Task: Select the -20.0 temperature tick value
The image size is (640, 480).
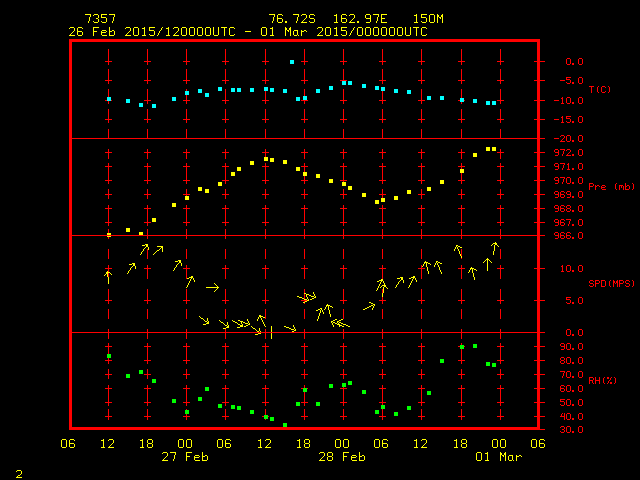Action: 568,139
